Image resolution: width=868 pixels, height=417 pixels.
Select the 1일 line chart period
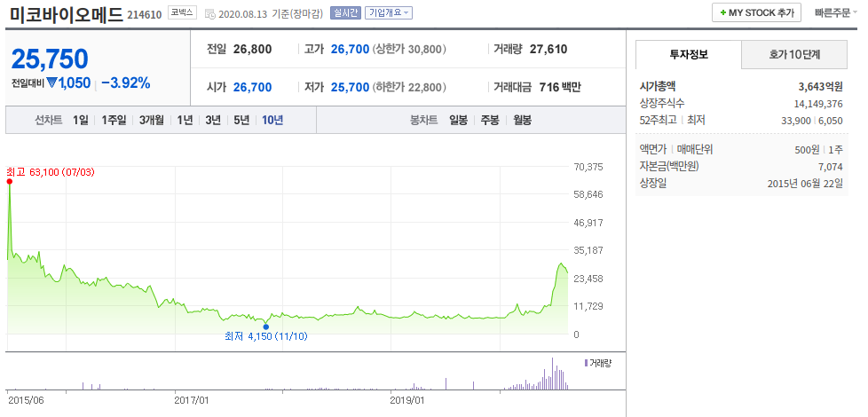click(80, 120)
